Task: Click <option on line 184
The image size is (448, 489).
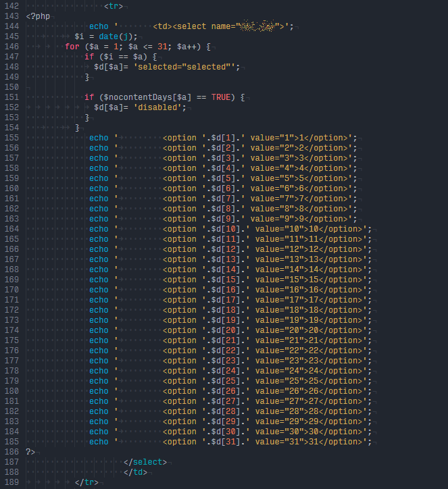Action: coord(179,432)
